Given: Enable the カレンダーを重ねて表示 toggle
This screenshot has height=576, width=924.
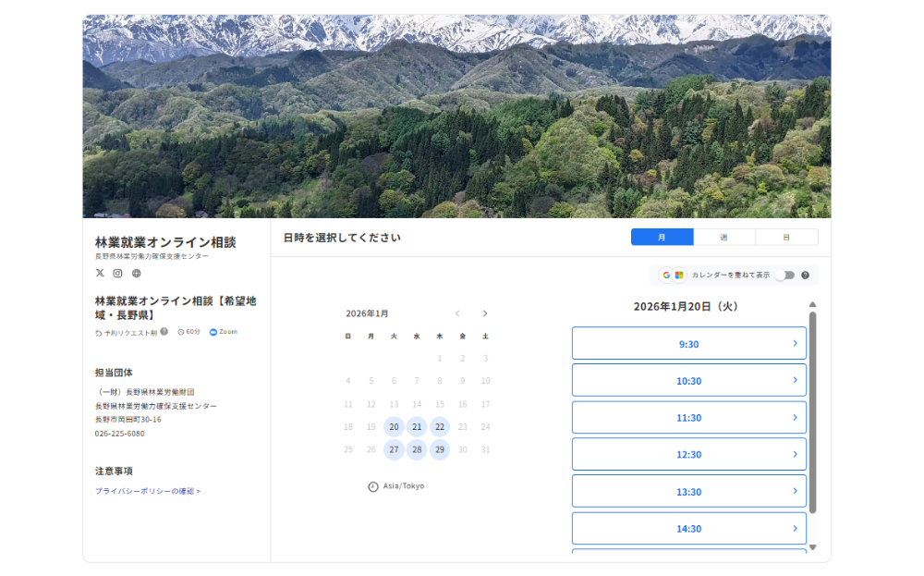Looking at the screenshot, I should [784, 276].
